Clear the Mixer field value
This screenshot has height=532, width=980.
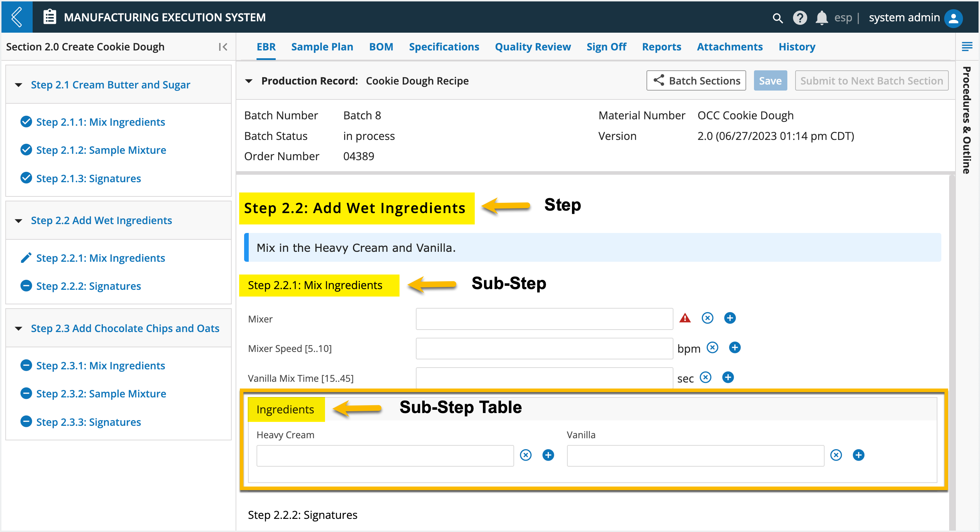pyautogui.click(x=707, y=318)
